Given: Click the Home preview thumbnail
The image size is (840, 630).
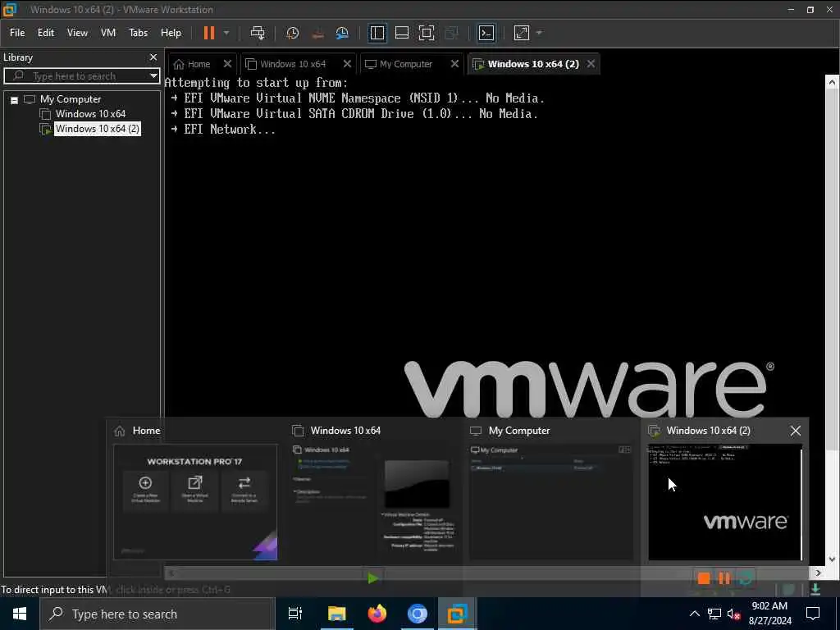Looking at the screenshot, I should pos(195,502).
